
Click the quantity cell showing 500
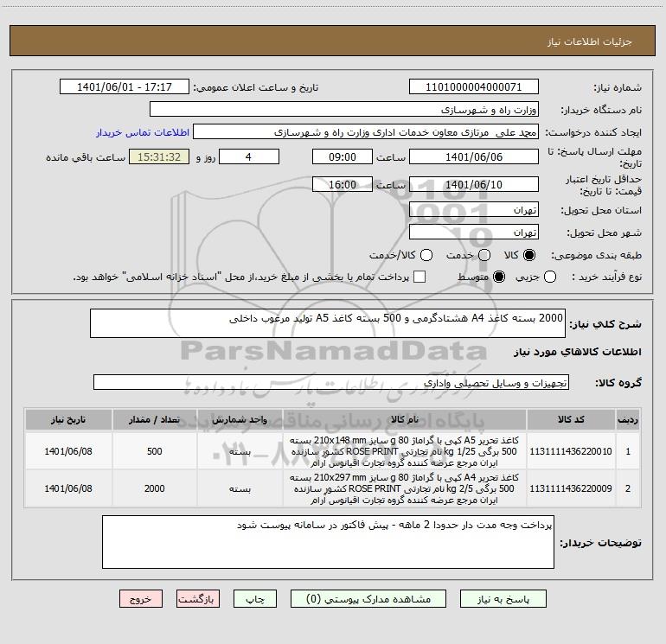click(x=154, y=451)
